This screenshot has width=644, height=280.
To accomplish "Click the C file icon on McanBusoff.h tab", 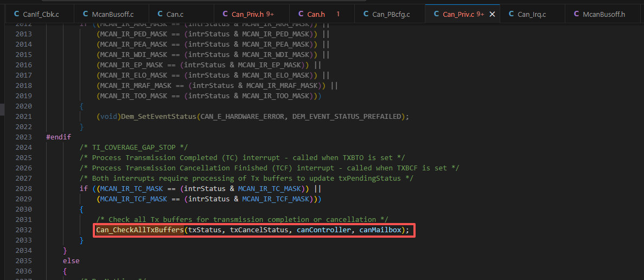I will 576,14.
